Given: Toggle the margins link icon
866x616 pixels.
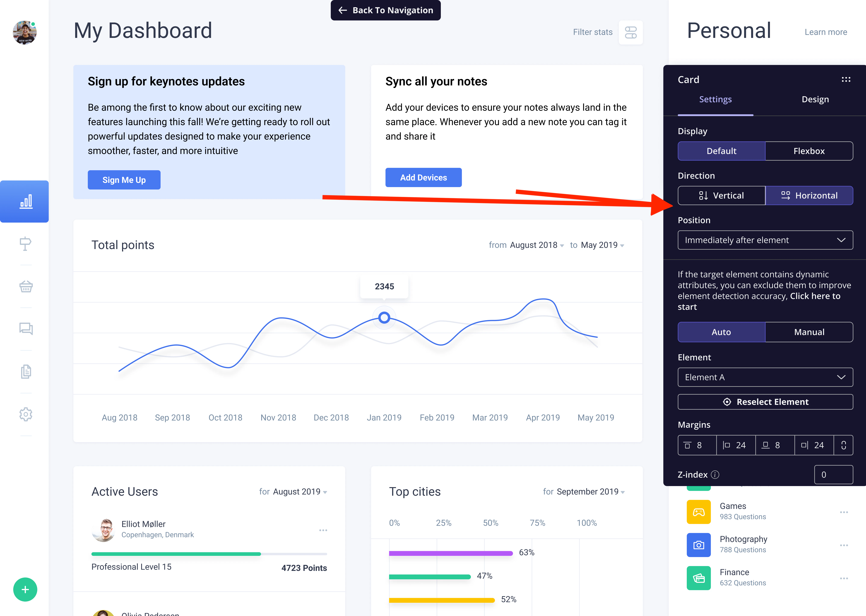Looking at the screenshot, I should click(x=844, y=445).
